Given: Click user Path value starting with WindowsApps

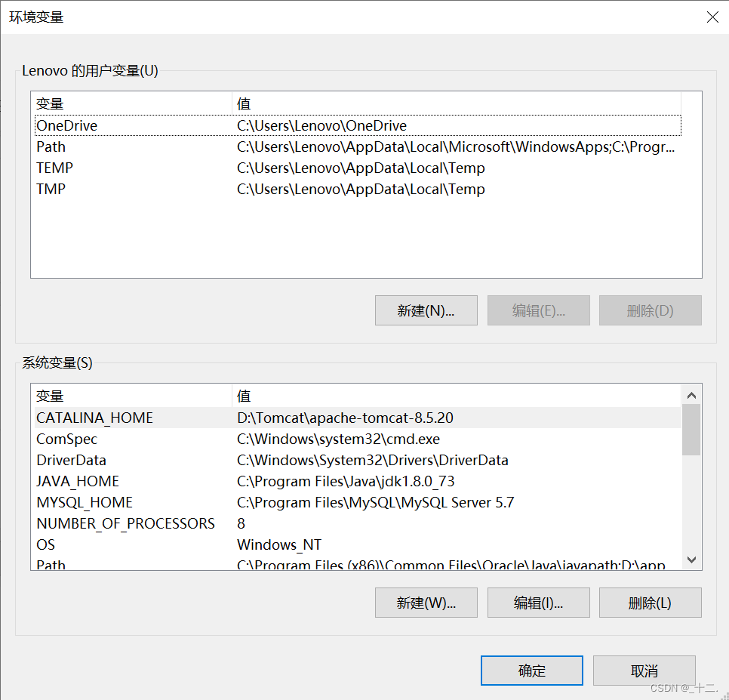Looking at the screenshot, I should [x=456, y=146].
